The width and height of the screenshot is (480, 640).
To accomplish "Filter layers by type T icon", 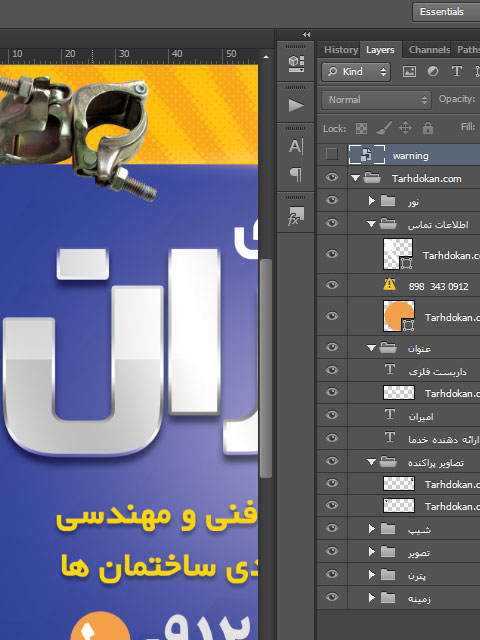I will point(456,71).
